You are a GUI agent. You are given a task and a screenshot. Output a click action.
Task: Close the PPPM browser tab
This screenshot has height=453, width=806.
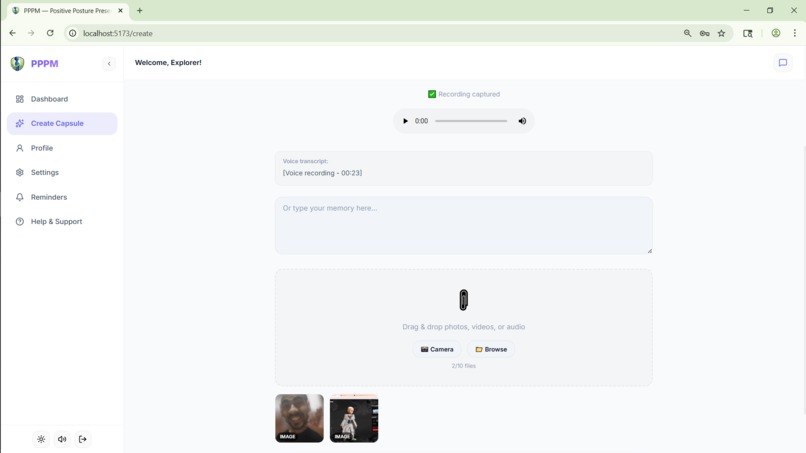(121, 10)
